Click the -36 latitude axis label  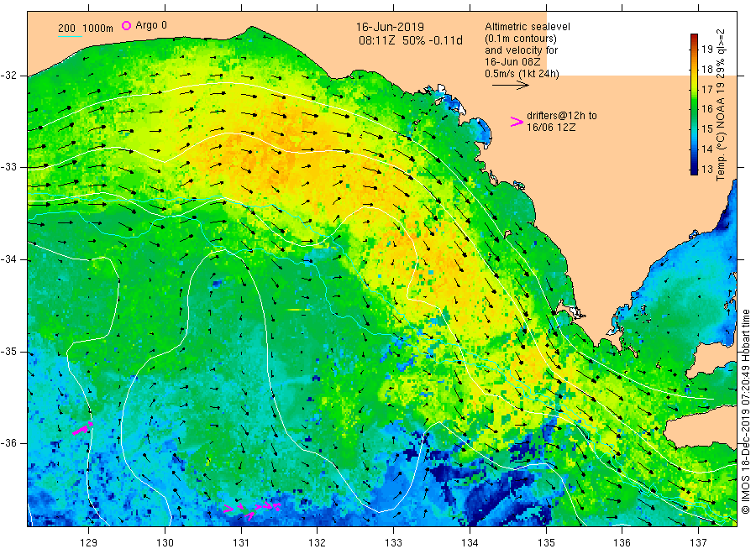click(8, 443)
